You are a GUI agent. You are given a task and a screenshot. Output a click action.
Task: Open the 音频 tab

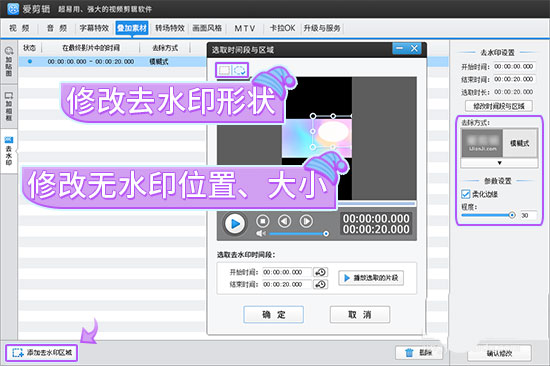[56, 28]
